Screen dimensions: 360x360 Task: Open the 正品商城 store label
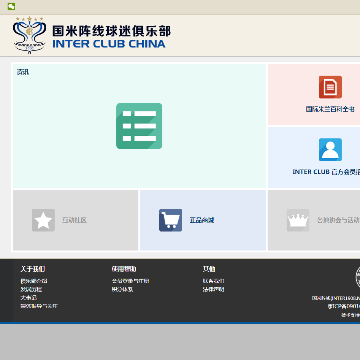tap(202, 220)
